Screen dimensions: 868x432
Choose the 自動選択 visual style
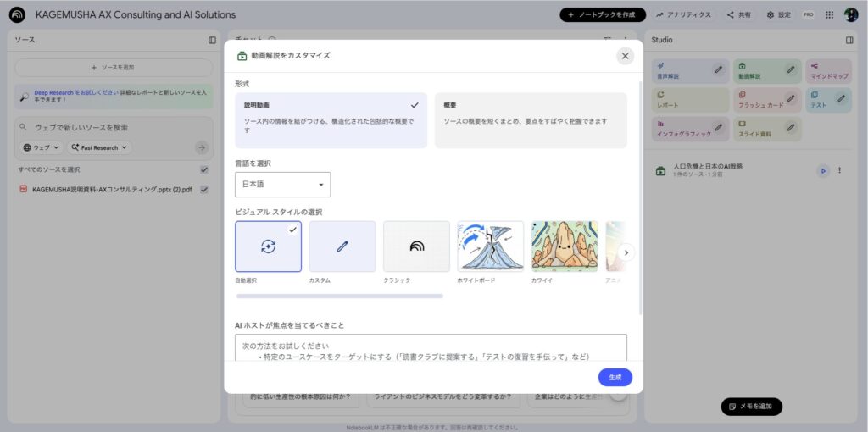pos(268,246)
